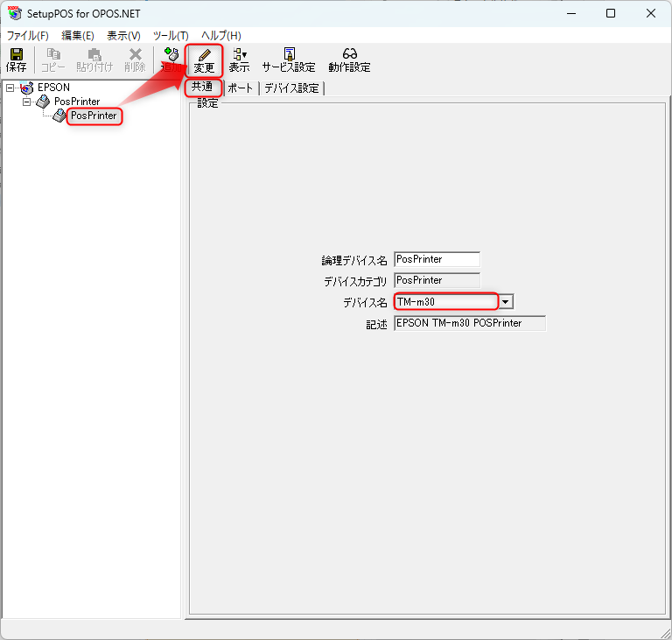
Task: Click the 論理デバイス名 label text
Action: 354,260
